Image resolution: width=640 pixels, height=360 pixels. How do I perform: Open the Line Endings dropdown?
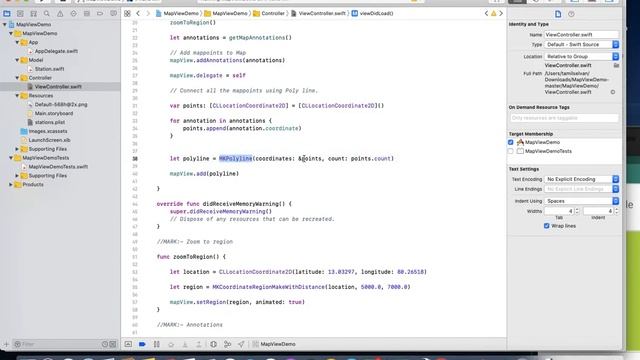tap(582, 189)
